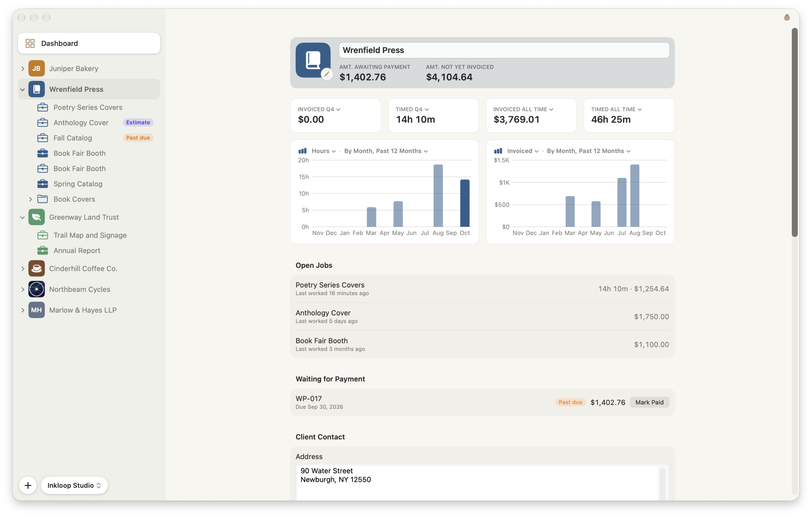812x517 pixels.
Task: Expand the Northbeam Cycles client
Action: 23,289
